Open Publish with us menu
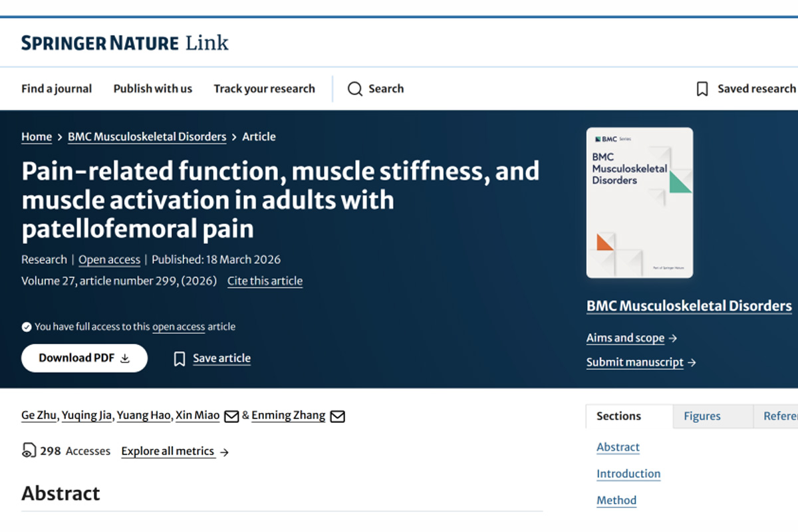This screenshot has width=798, height=532. pos(153,88)
